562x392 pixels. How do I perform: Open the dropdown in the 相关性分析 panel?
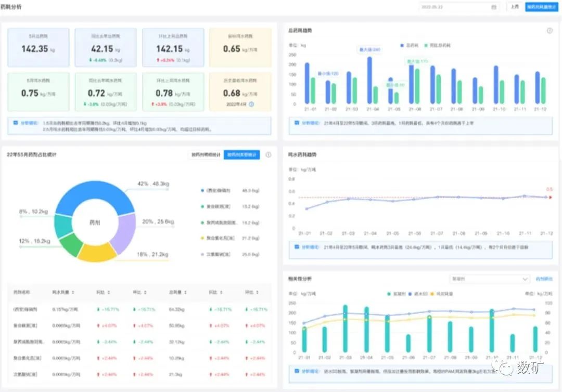tap(489, 279)
